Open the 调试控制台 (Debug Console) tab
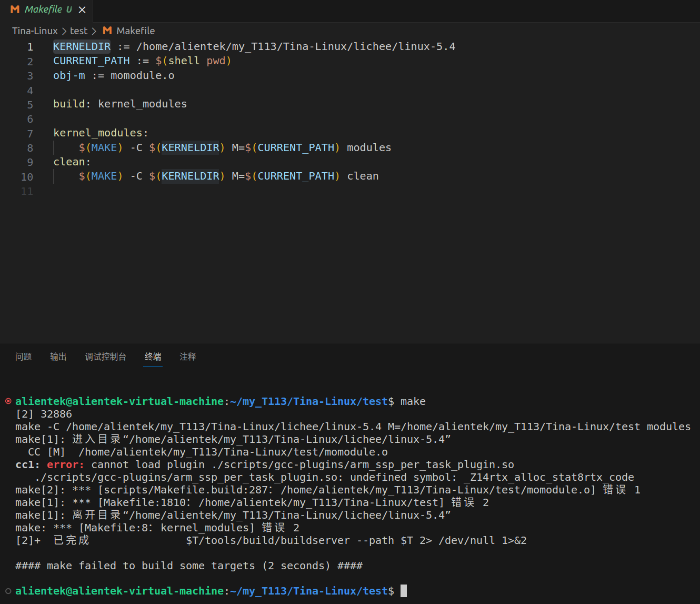 point(106,357)
